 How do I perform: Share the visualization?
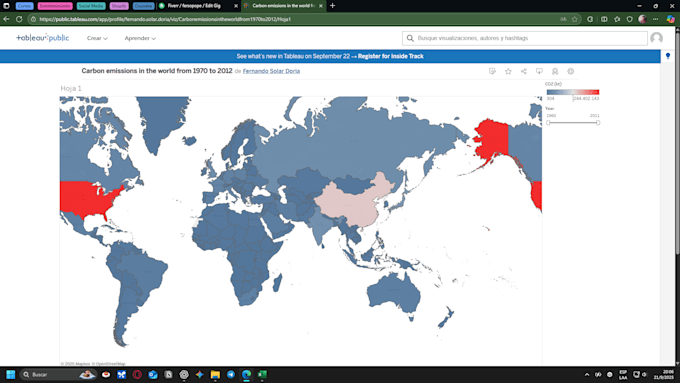click(524, 71)
